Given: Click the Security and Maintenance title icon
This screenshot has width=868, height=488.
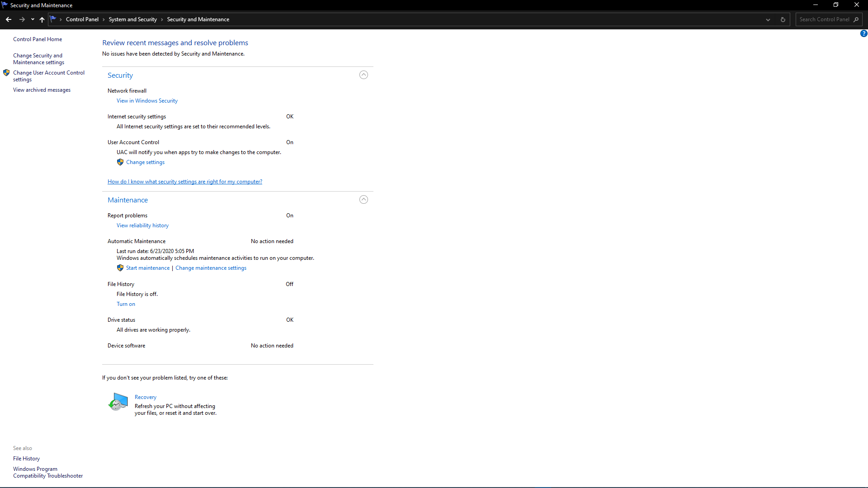Looking at the screenshot, I should [5, 5].
